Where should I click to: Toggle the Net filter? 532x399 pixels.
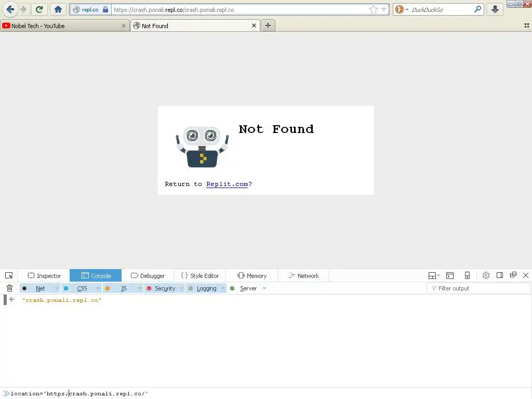[x=36, y=288]
